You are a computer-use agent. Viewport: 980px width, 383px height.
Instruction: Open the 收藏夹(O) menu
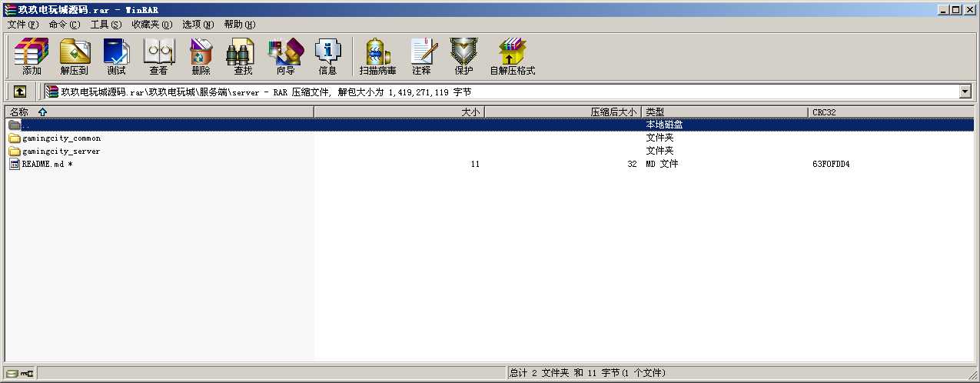[151, 25]
